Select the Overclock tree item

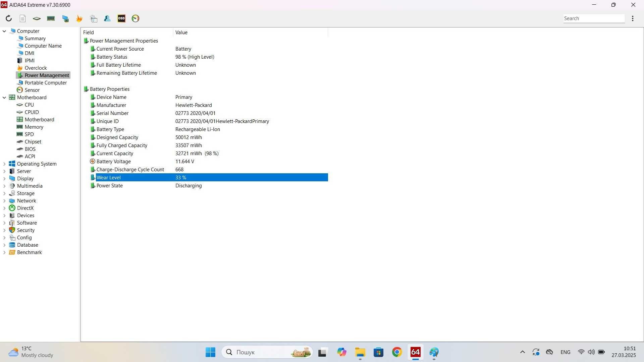coord(36,68)
